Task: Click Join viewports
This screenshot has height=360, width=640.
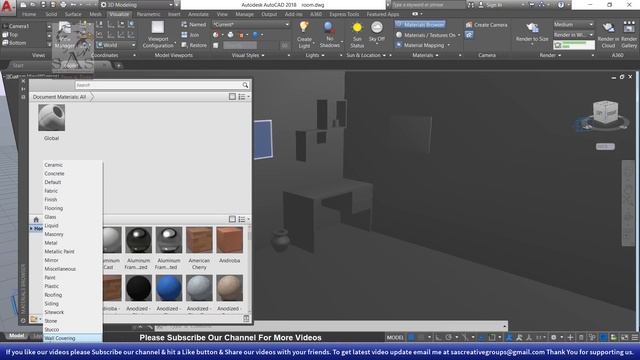Action: [x=190, y=35]
